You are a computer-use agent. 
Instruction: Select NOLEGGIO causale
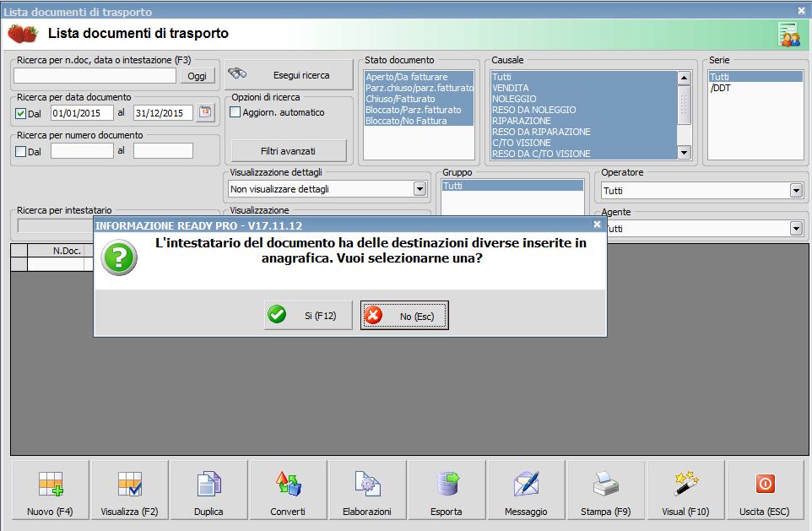click(583, 99)
